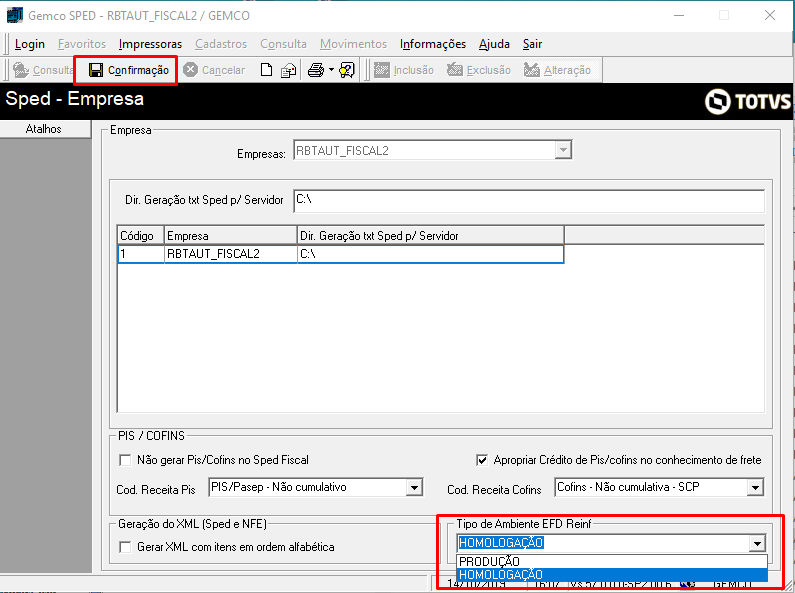The image size is (795, 593).
Task: Click the Consulta toolbar button
Action: click(43, 70)
